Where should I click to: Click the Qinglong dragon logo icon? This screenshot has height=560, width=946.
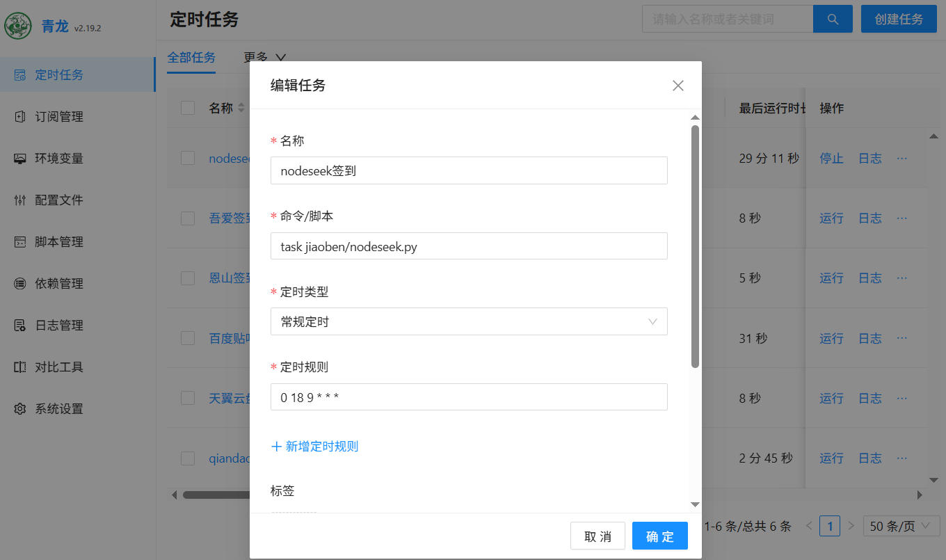coord(18,26)
